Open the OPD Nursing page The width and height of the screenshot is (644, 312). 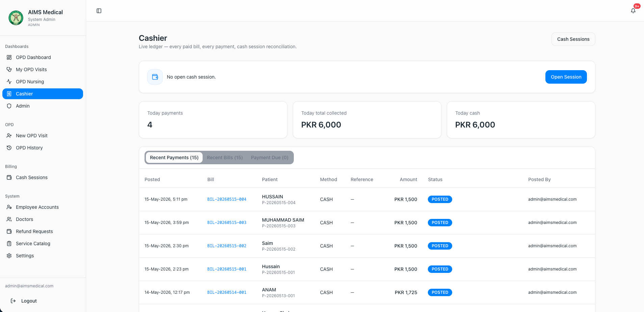[x=43, y=82]
